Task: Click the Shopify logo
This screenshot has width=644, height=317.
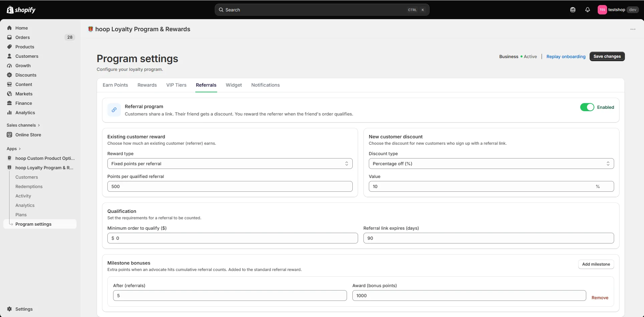Action: 21,10
